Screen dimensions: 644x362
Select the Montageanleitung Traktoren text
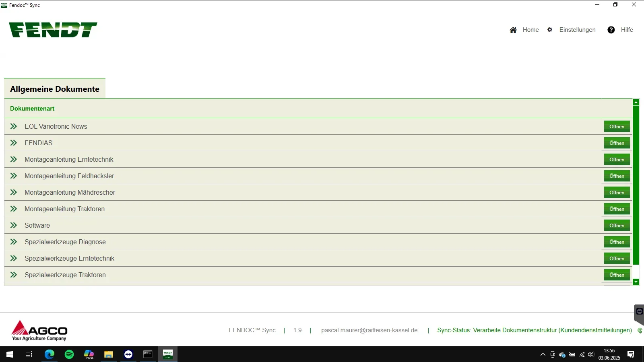pos(64,209)
